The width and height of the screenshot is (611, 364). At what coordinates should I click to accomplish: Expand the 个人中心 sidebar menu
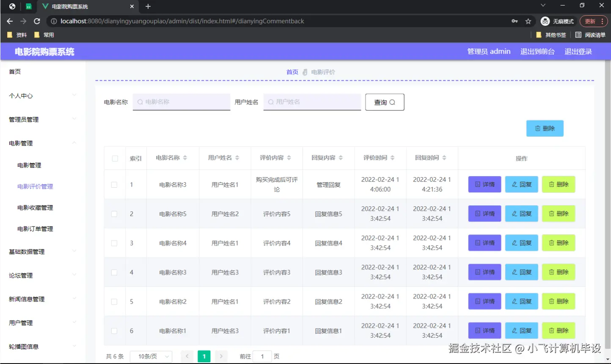[43, 96]
